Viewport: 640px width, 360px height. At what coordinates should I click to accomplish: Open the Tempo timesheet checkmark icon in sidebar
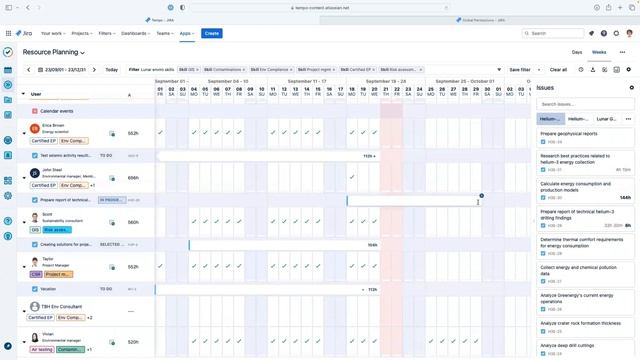click(8, 52)
